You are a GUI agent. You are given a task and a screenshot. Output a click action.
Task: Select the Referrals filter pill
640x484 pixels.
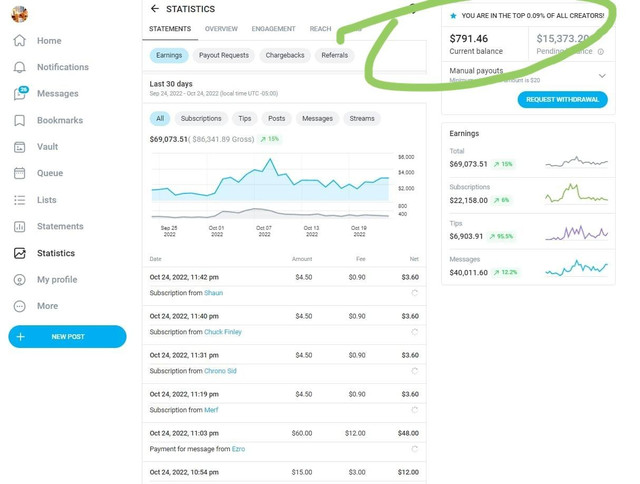click(335, 55)
